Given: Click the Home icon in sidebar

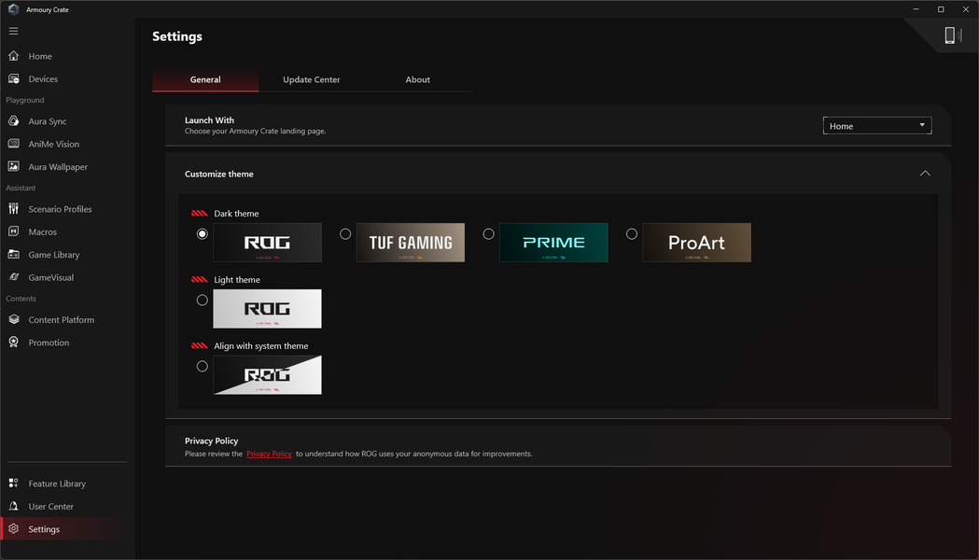Looking at the screenshot, I should click(13, 56).
